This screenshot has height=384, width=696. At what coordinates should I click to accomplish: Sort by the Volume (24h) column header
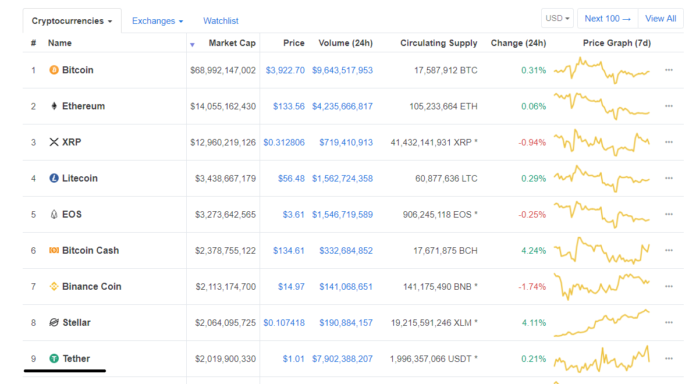[345, 43]
